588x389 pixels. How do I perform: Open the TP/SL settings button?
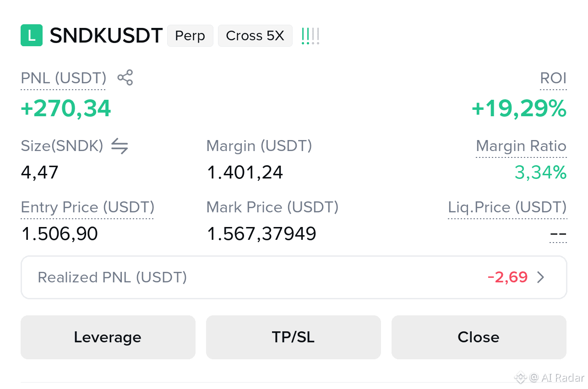294,337
